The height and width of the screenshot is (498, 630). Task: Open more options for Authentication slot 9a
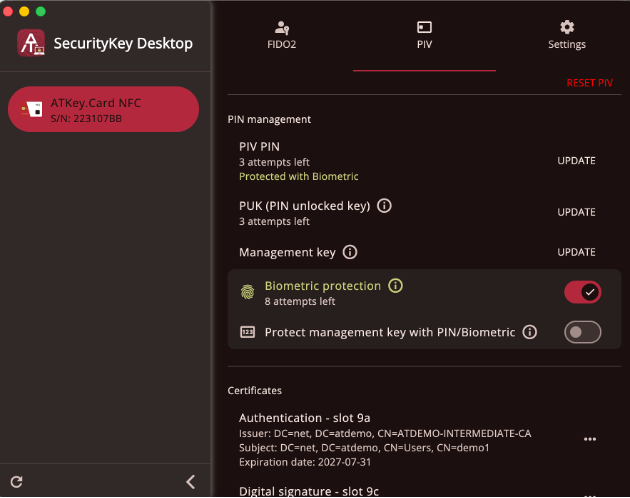pos(590,439)
